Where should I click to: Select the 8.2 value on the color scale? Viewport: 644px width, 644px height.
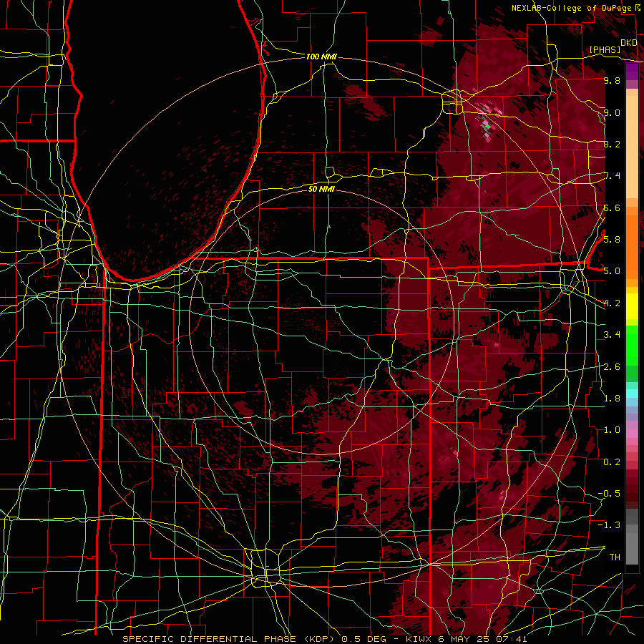[612, 144]
